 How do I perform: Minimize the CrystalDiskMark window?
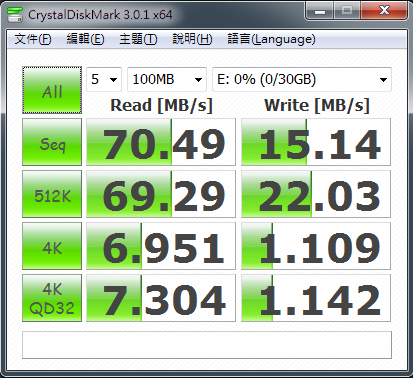320,11
